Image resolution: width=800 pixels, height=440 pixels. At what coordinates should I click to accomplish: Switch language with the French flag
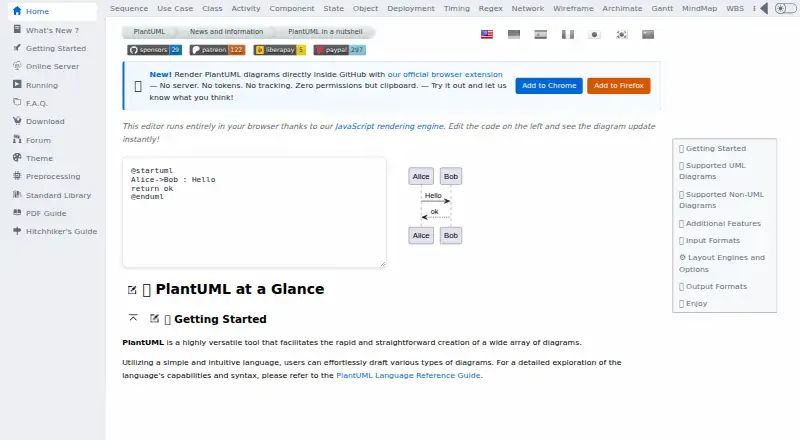pos(567,34)
